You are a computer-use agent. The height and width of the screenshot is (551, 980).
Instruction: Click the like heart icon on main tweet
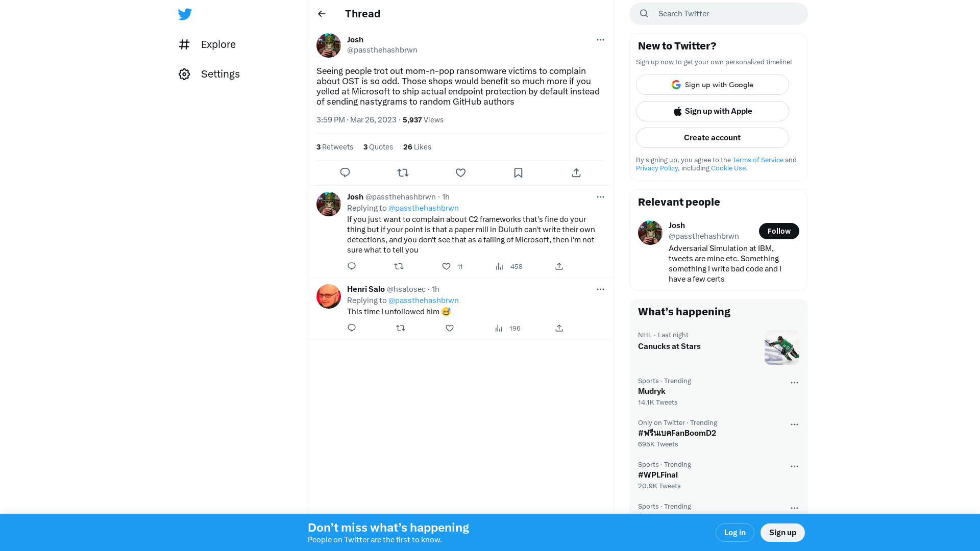pyautogui.click(x=460, y=172)
